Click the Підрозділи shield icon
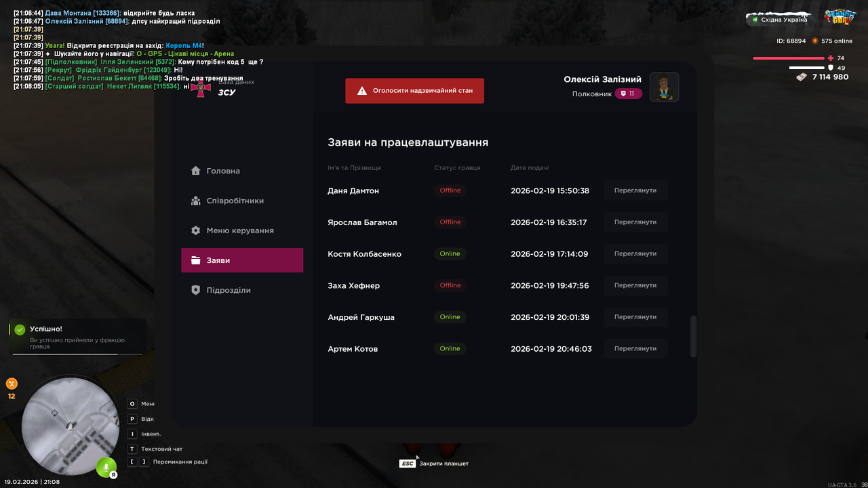This screenshot has width=868, height=488. tap(196, 290)
